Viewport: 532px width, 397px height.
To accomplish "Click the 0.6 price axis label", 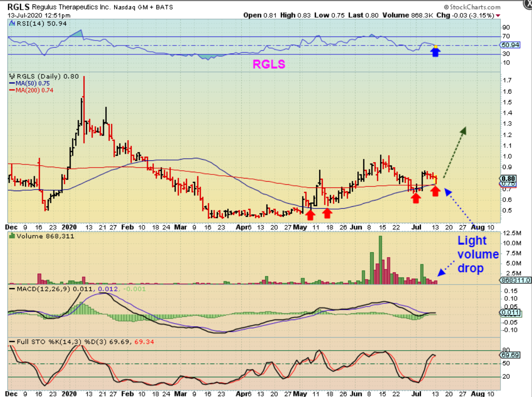I will point(507,200).
